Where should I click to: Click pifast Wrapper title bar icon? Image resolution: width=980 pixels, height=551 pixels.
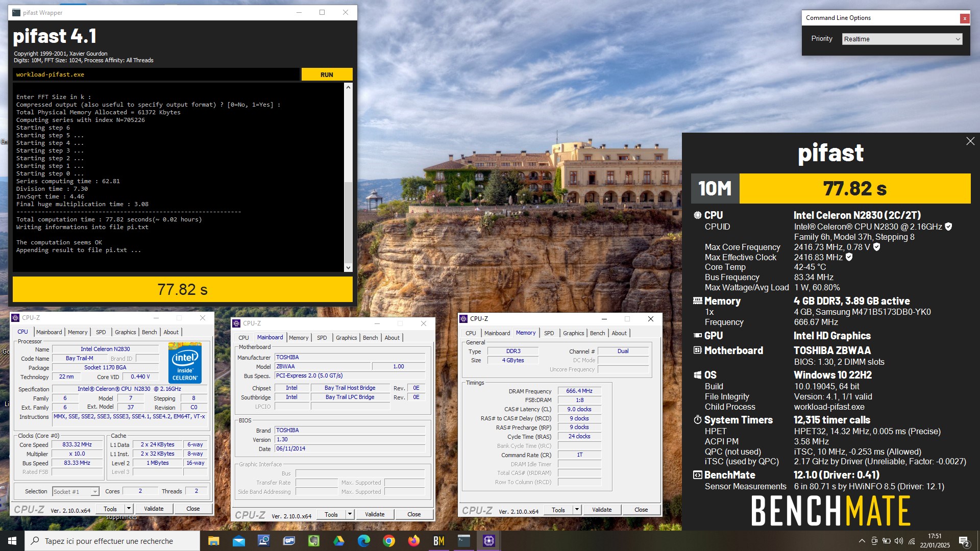tap(17, 13)
